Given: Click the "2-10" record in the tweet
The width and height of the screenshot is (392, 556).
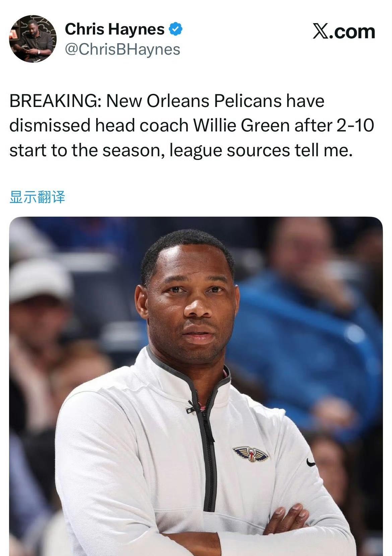Looking at the screenshot, I should [x=353, y=125].
